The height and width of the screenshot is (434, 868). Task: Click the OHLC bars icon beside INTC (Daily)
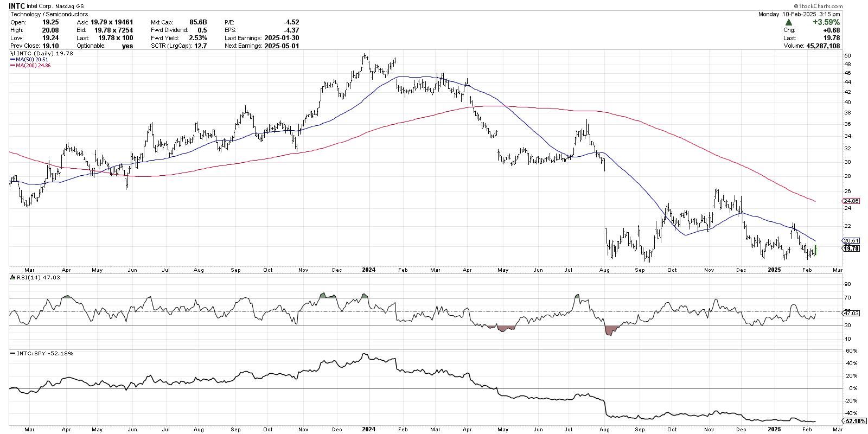coord(12,54)
